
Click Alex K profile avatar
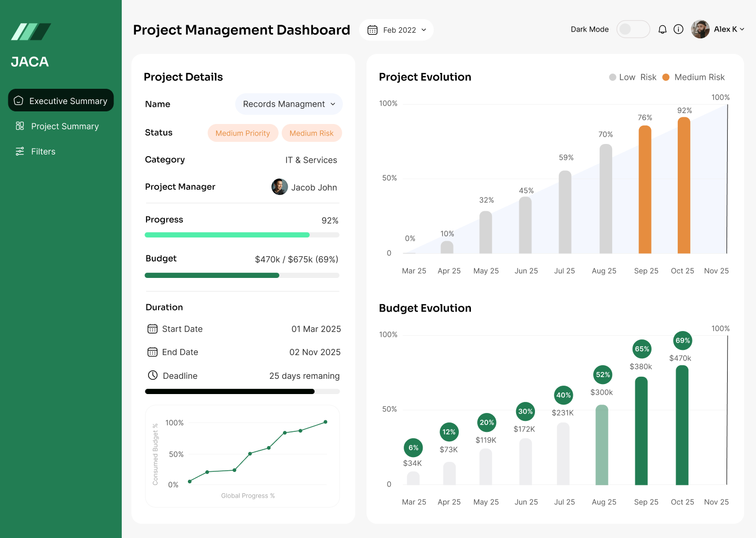pyautogui.click(x=700, y=29)
